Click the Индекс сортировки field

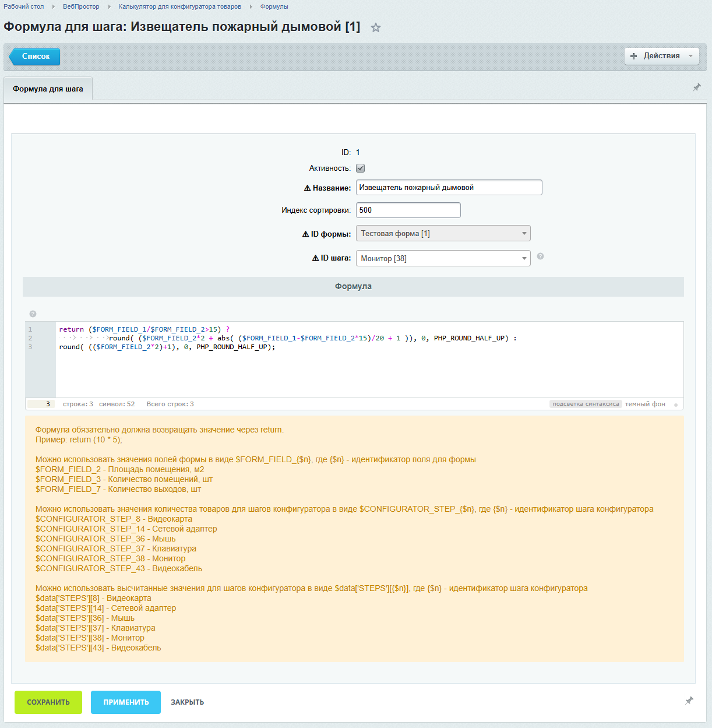click(408, 210)
